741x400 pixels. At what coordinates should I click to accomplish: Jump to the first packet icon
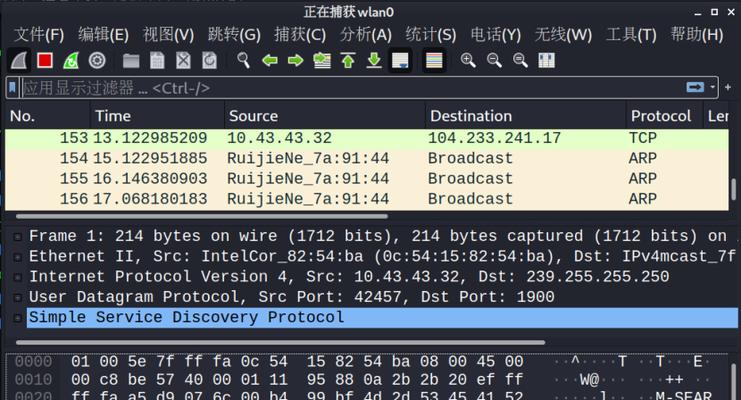pyautogui.click(x=348, y=61)
